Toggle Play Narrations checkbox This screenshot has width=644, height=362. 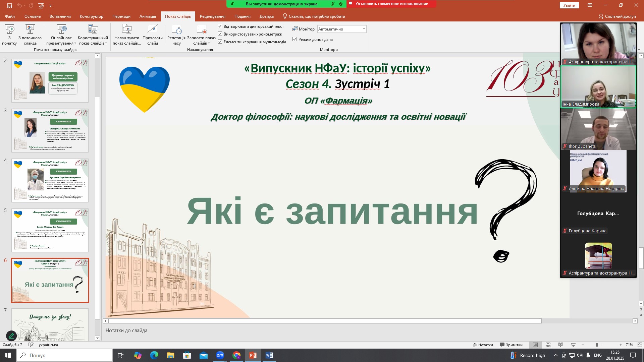[220, 26]
